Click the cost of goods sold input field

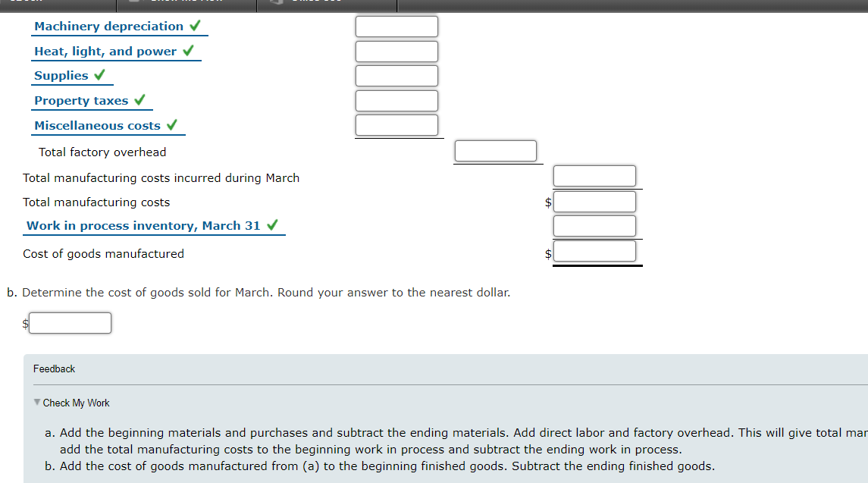pos(70,322)
